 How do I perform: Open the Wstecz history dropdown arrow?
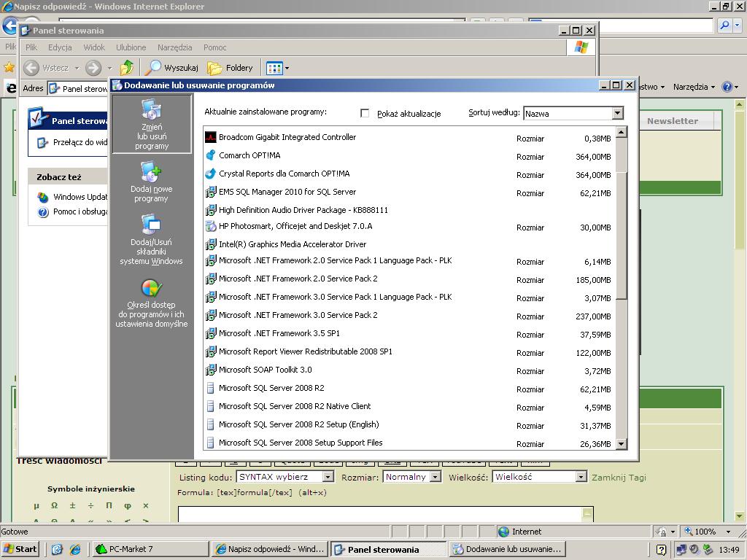77,68
